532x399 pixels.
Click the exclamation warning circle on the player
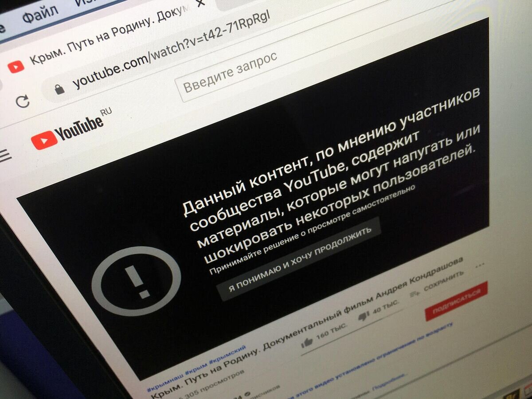[x=136, y=281]
